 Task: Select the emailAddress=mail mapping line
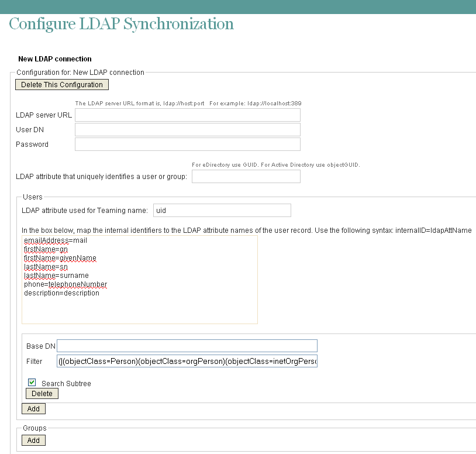(54, 240)
